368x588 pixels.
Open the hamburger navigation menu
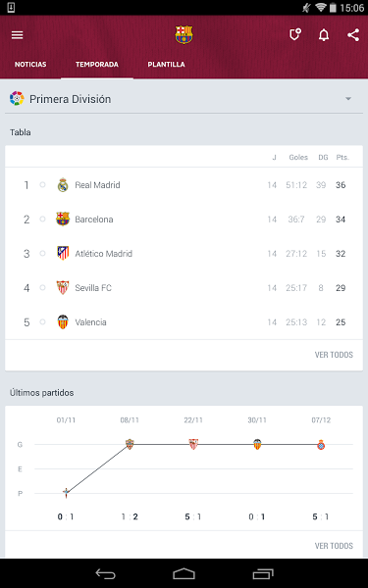click(18, 35)
